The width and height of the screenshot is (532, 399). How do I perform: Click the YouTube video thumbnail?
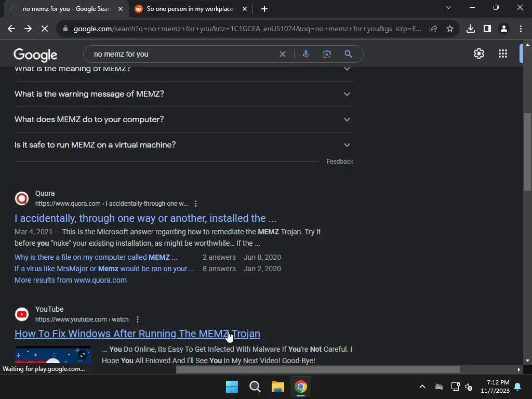52,355
